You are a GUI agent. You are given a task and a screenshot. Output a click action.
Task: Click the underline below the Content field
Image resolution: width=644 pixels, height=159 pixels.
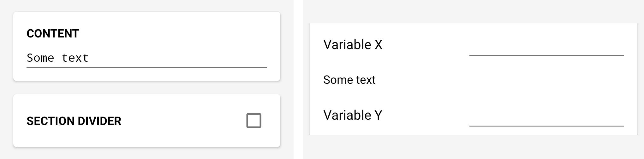point(146,67)
